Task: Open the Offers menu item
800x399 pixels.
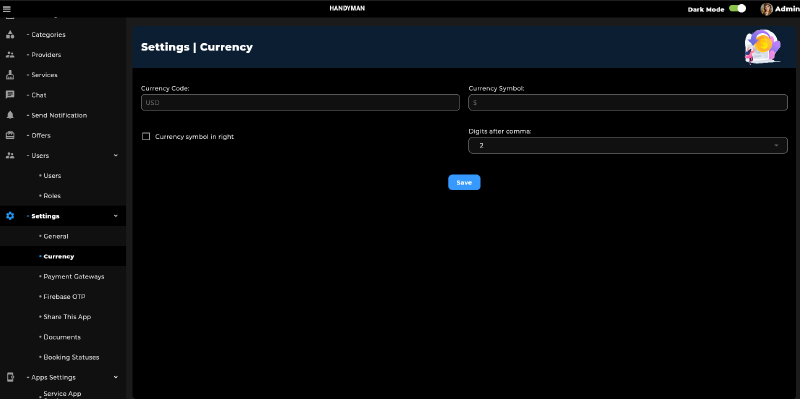Action: (x=41, y=135)
